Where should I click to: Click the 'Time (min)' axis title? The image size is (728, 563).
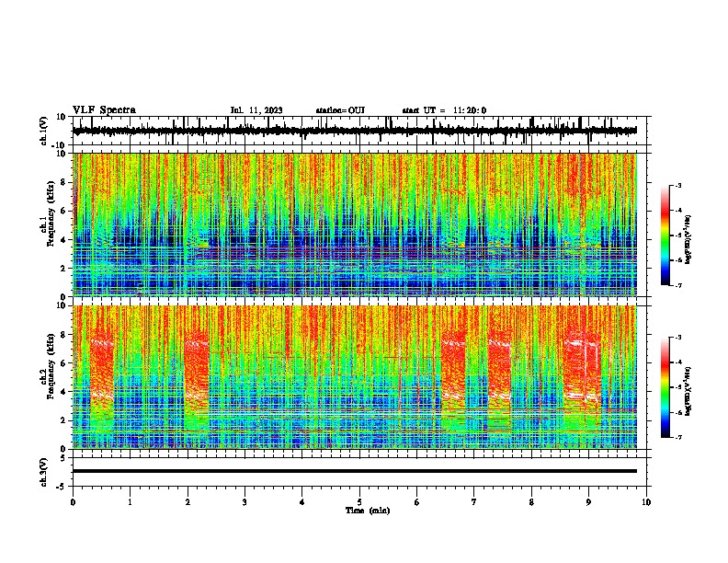coord(368,511)
